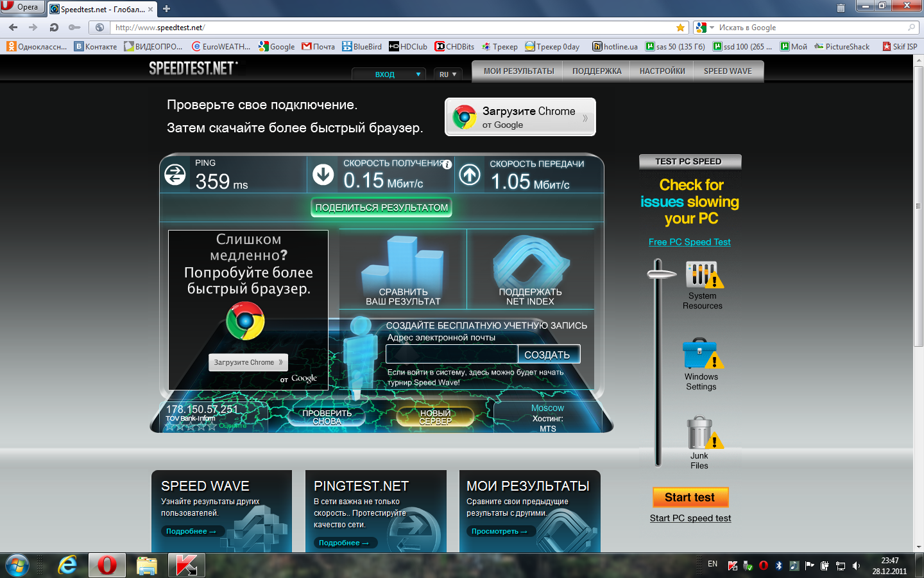The image size is (924, 578).
Task: Open the hotline.ua bookmark
Action: [x=615, y=46]
